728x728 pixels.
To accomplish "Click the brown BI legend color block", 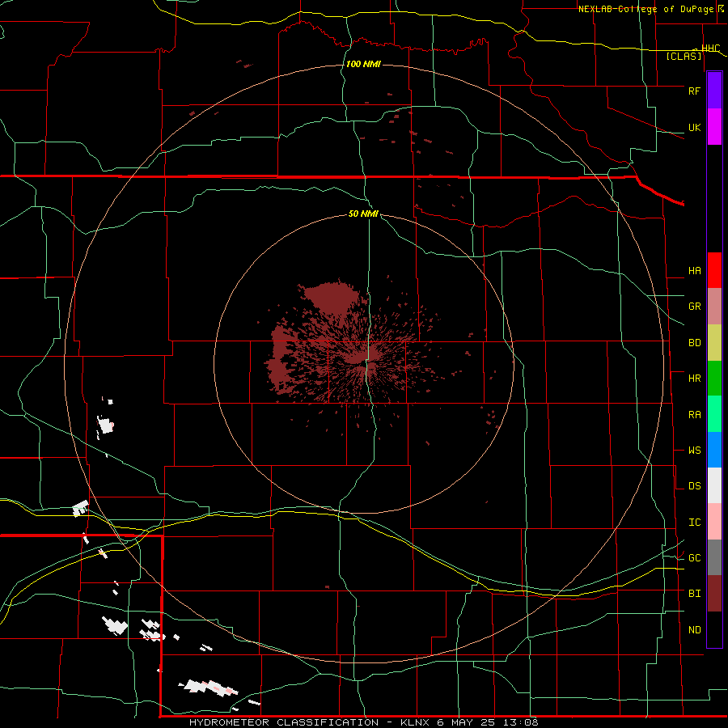I will point(714,594).
